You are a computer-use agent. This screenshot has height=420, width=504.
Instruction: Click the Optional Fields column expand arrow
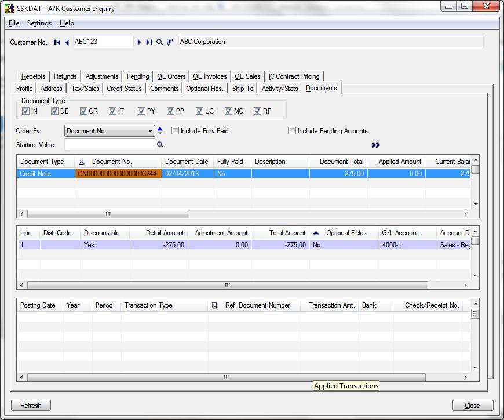(316, 233)
